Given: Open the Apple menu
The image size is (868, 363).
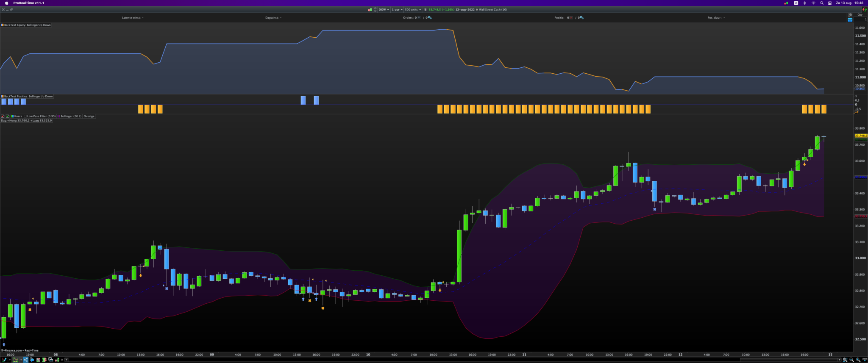Looking at the screenshot, I should [6, 3].
